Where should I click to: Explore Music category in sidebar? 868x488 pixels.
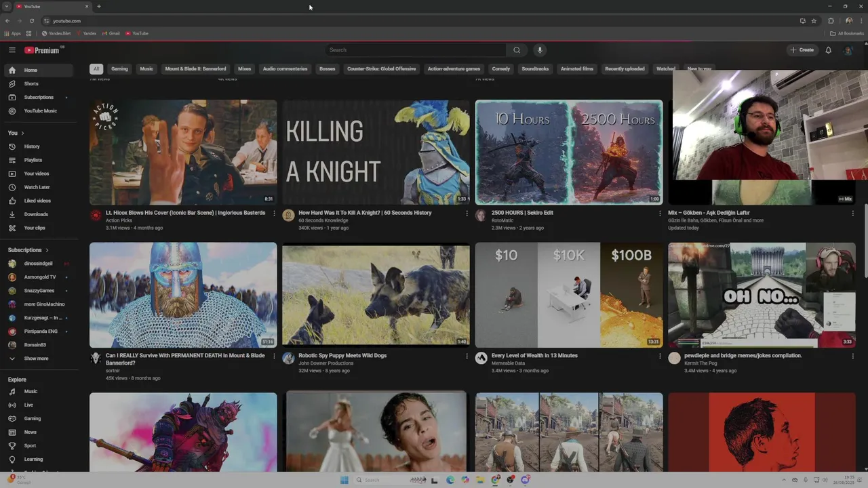coord(38,391)
